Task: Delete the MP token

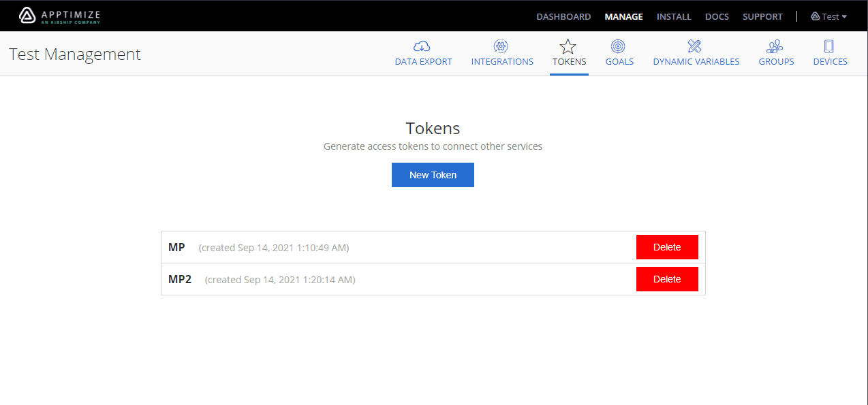Action: [667, 247]
